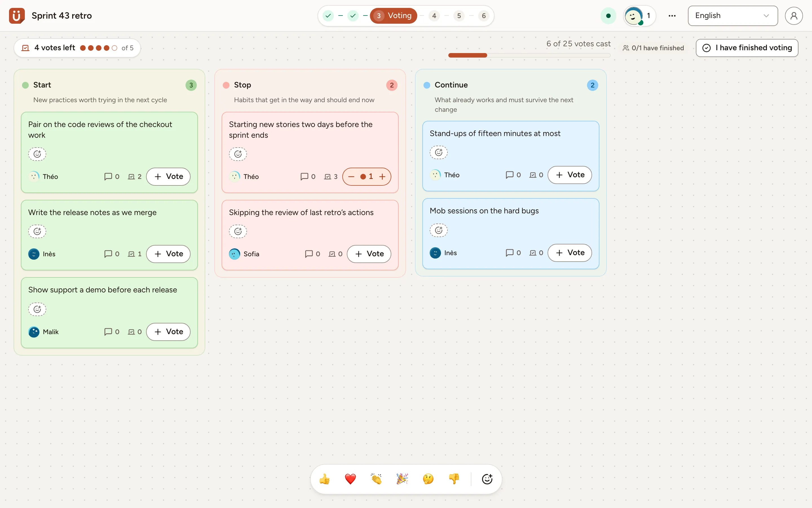This screenshot has width=812, height=508.
Task: Jump to step 5 in stepper
Action: coord(459,16)
